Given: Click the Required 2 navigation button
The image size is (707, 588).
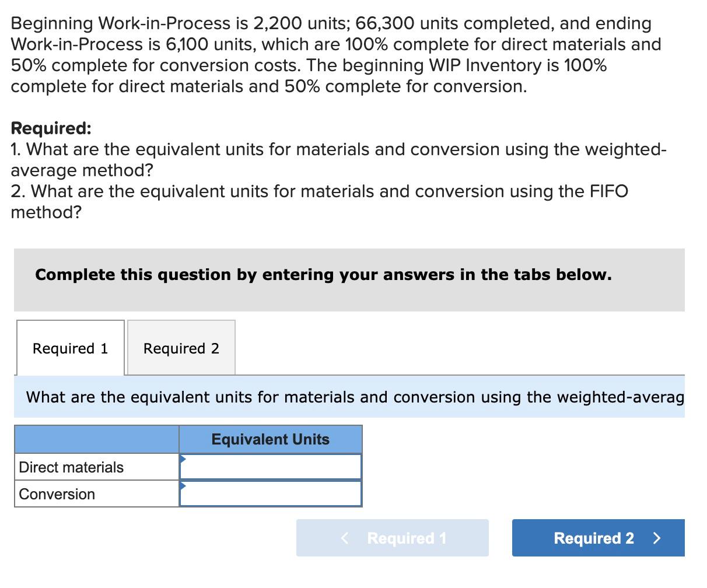Looking at the screenshot, I should tap(598, 538).
